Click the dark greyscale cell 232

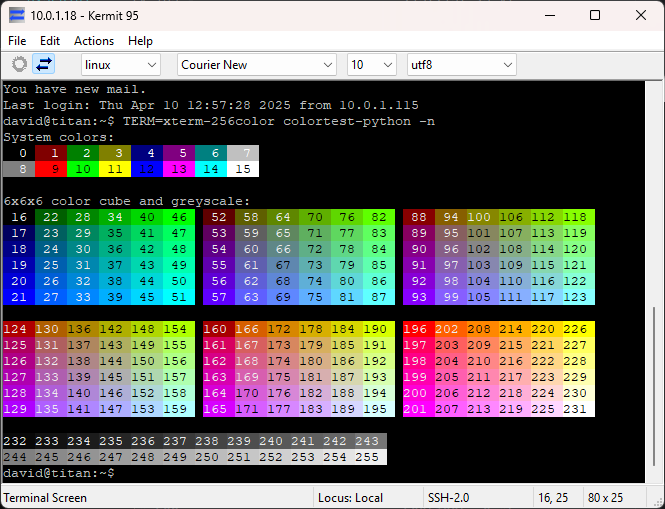(19, 441)
